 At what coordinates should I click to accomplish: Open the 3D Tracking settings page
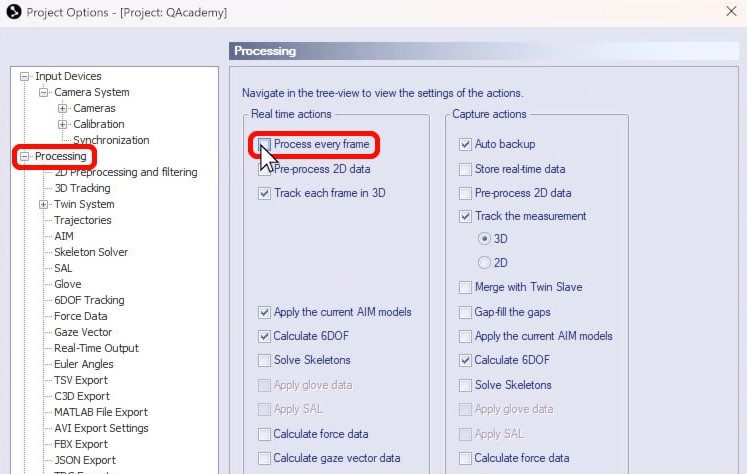(82, 188)
